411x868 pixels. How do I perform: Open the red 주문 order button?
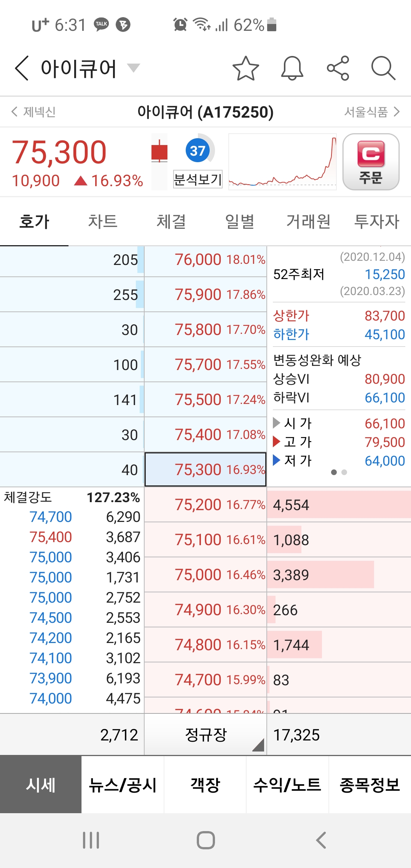point(371,162)
